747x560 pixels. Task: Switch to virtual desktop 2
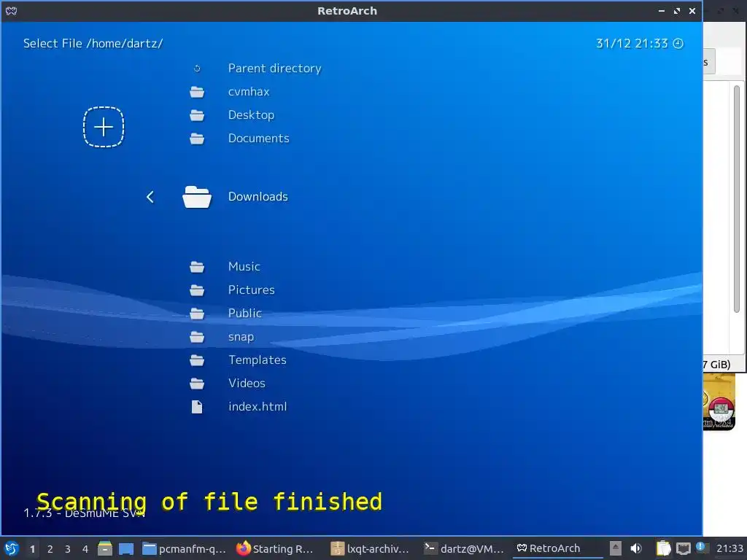50,549
